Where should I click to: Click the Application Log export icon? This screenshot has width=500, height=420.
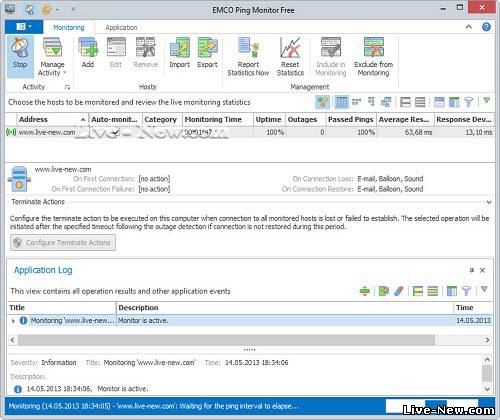click(384, 291)
